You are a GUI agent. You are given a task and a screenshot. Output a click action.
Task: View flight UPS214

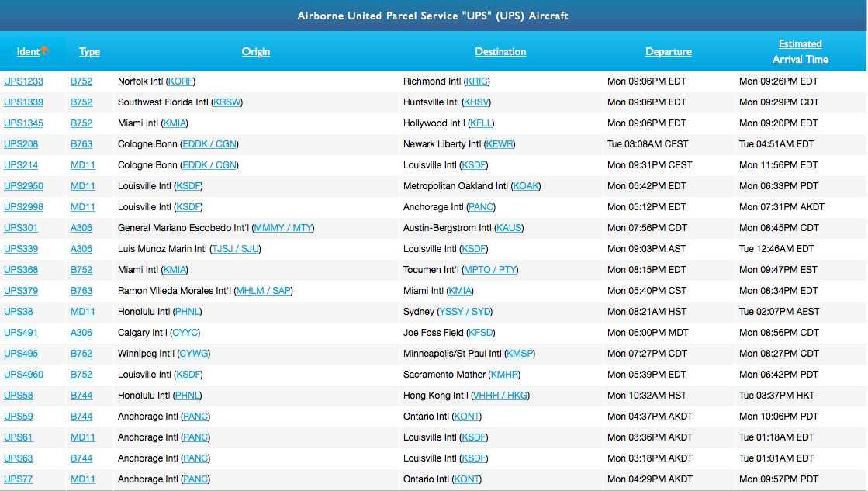[x=21, y=165]
